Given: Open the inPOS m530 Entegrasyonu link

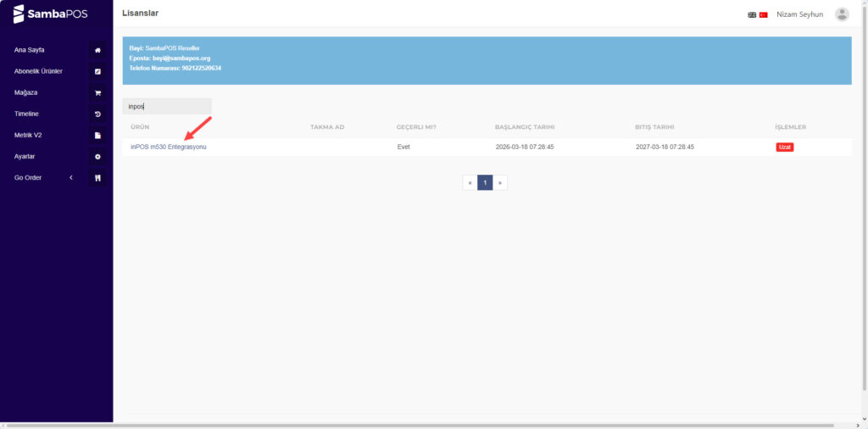Looking at the screenshot, I should coord(169,147).
